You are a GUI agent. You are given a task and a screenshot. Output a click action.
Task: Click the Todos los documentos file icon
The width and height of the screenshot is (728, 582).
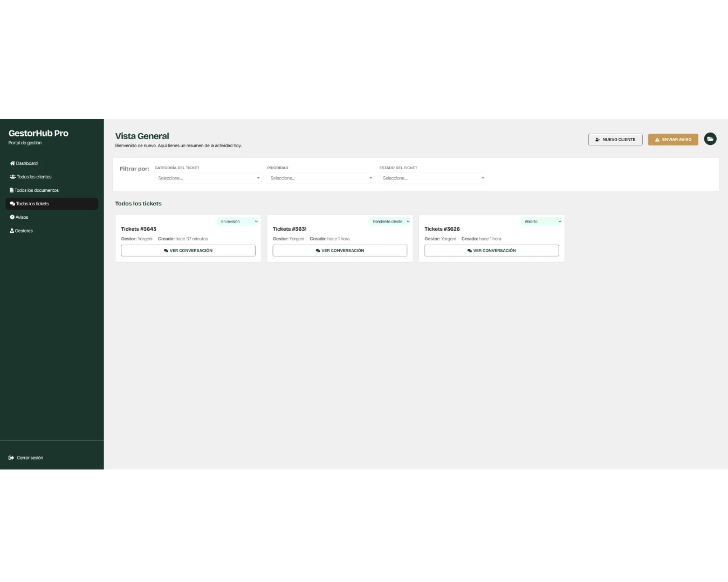coord(11,190)
